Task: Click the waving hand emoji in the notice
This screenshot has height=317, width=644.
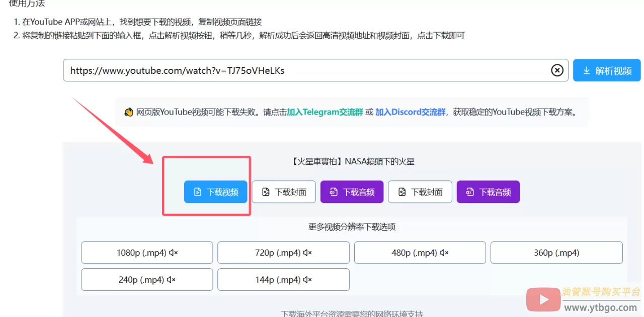Action: [x=129, y=112]
